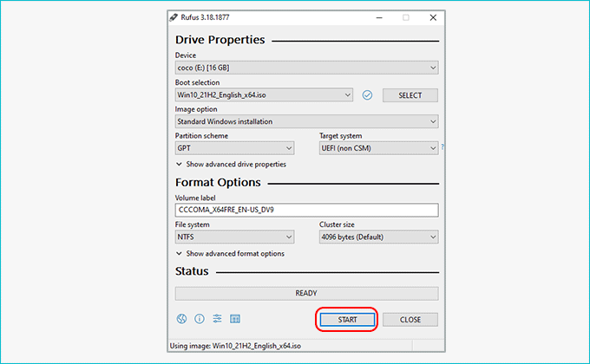The height and width of the screenshot is (364, 590).
Task: Open the Partition scheme GPT dropdown
Action: 235,148
